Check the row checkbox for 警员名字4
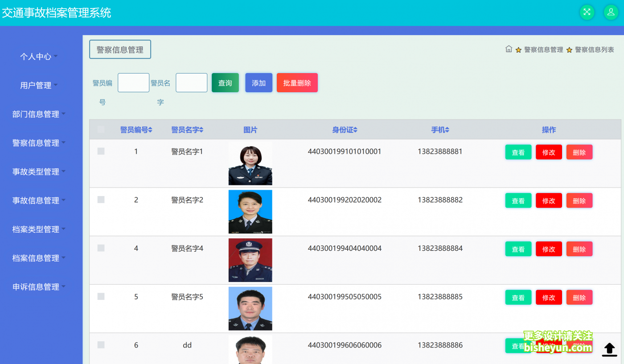 [101, 249]
